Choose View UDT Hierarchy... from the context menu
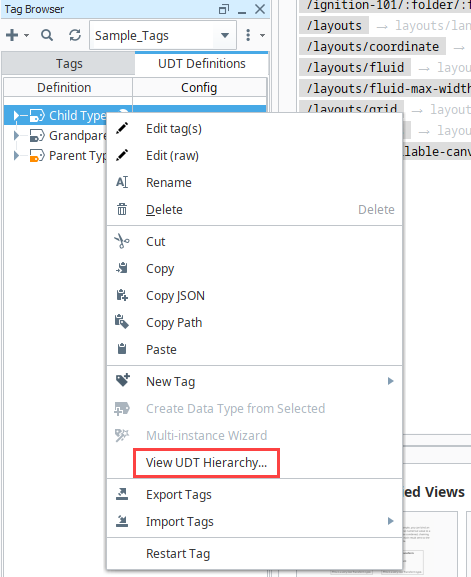471x577 pixels. 206,463
